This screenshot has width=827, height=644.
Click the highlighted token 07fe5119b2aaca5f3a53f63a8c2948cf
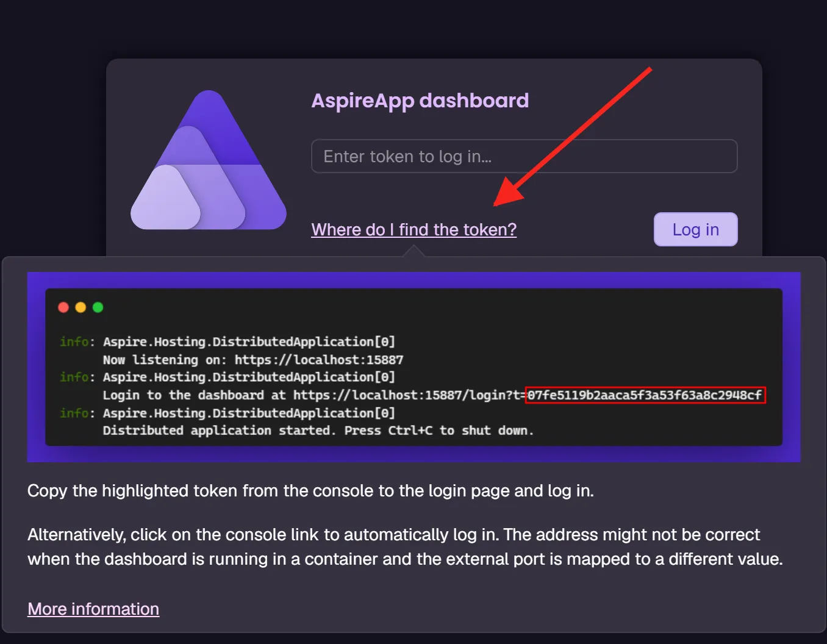pos(645,395)
